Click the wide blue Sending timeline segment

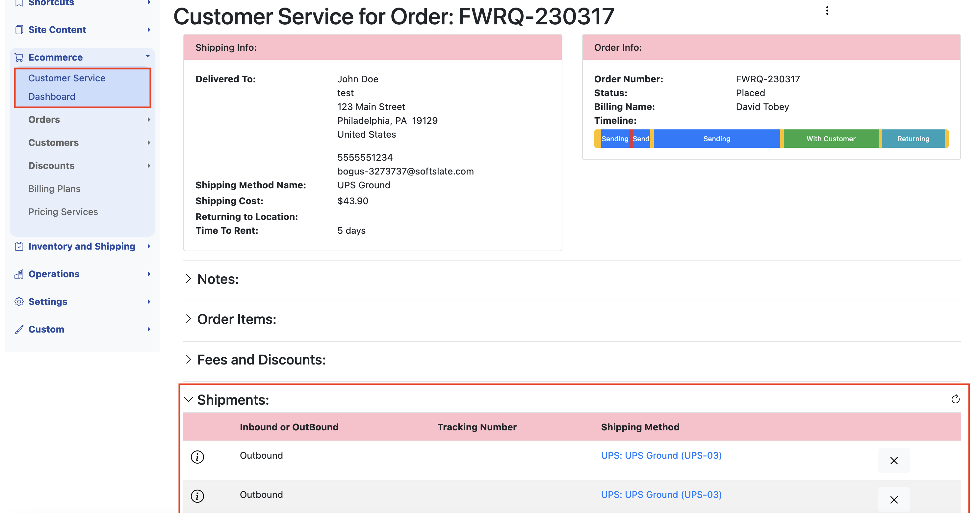click(x=717, y=139)
